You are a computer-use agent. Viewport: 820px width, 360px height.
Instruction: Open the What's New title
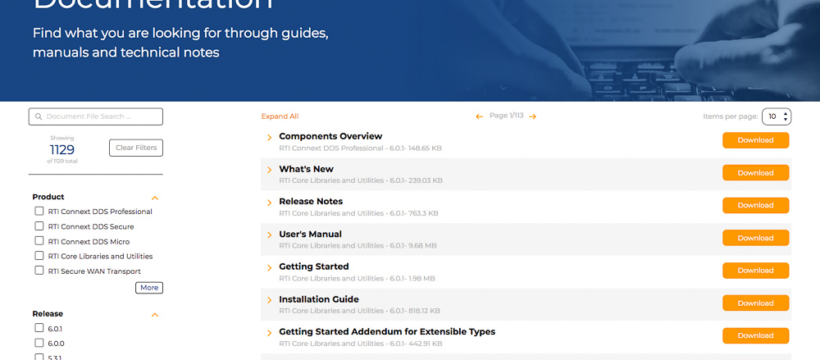pyautogui.click(x=306, y=169)
